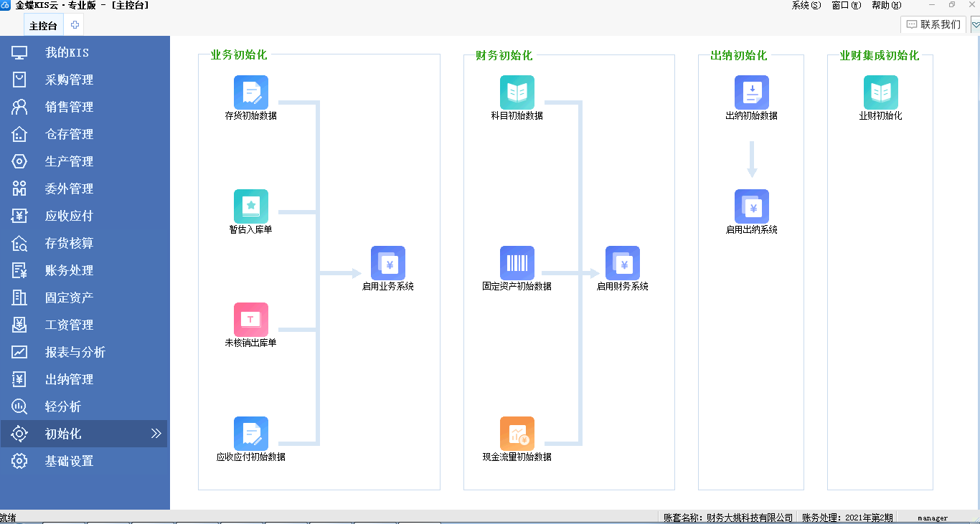Screen dimensions: 980x524
Task: Click 生产管理 hexagon icon
Action: pos(19,161)
